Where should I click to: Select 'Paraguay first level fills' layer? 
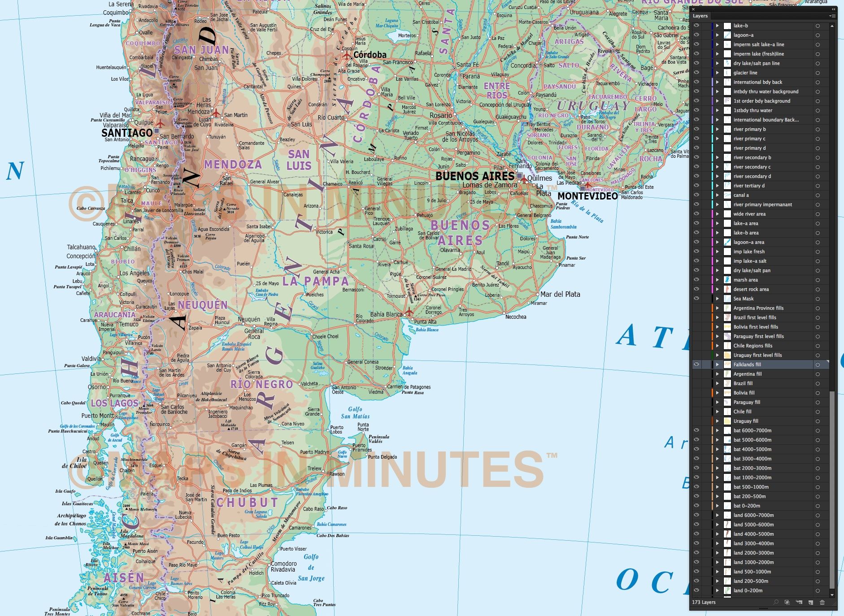[760, 336]
